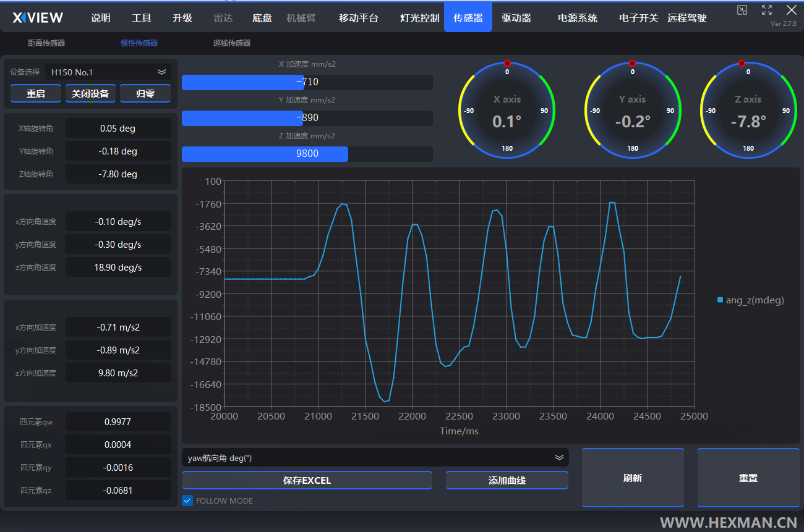804x532 pixels.
Task: Click the 添加曲线 button
Action: 507,480
